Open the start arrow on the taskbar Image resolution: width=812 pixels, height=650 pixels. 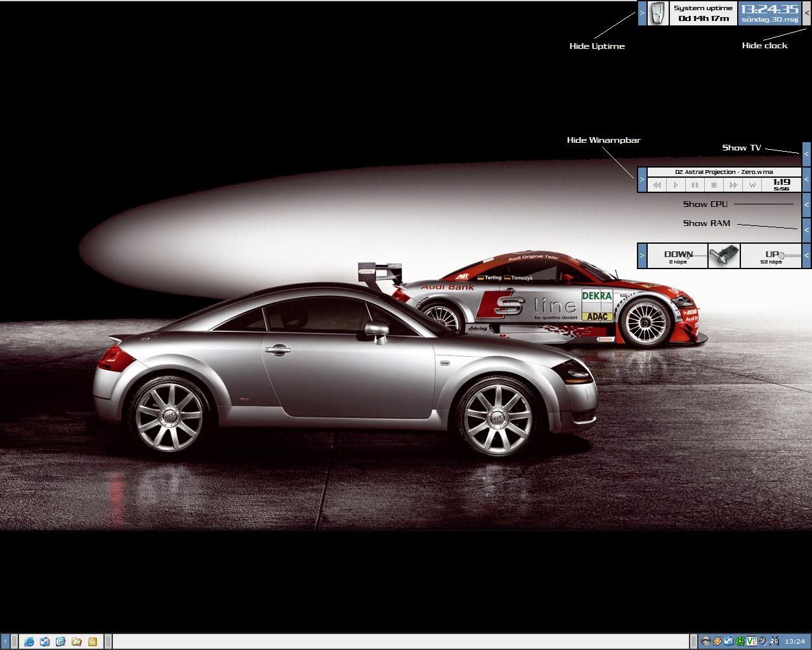pyautogui.click(x=5, y=642)
